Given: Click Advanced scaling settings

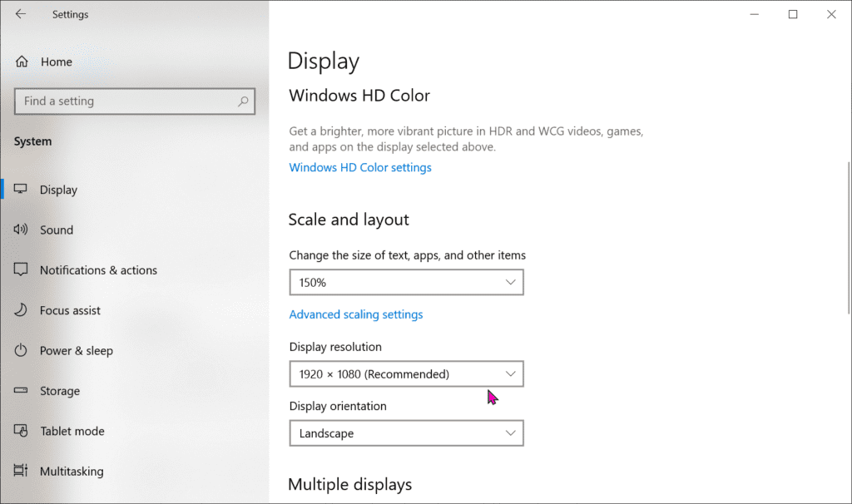Looking at the screenshot, I should coord(355,314).
